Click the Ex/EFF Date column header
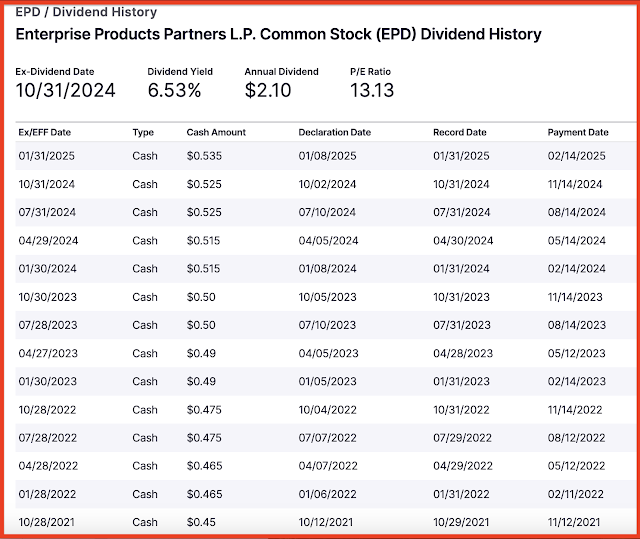The height and width of the screenshot is (539, 640). click(x=44, y=132)
